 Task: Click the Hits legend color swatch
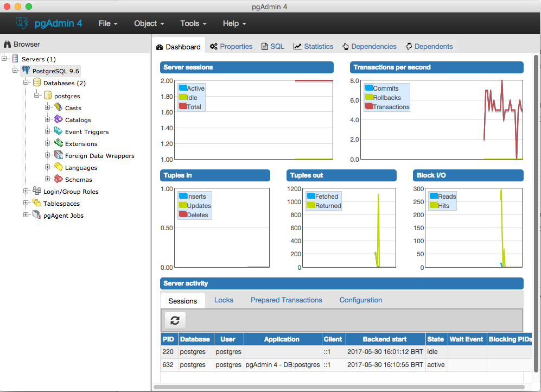(434, 205)
